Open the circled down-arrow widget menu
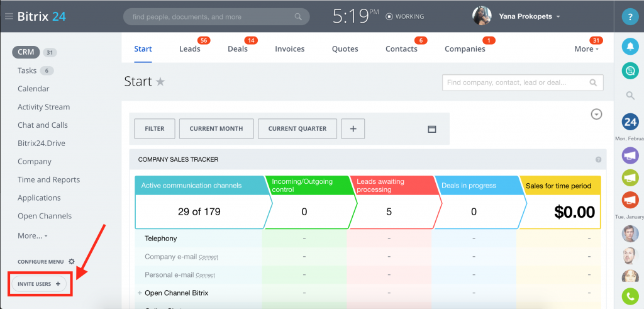The image size is (644, 309). (x=596, y=115)
